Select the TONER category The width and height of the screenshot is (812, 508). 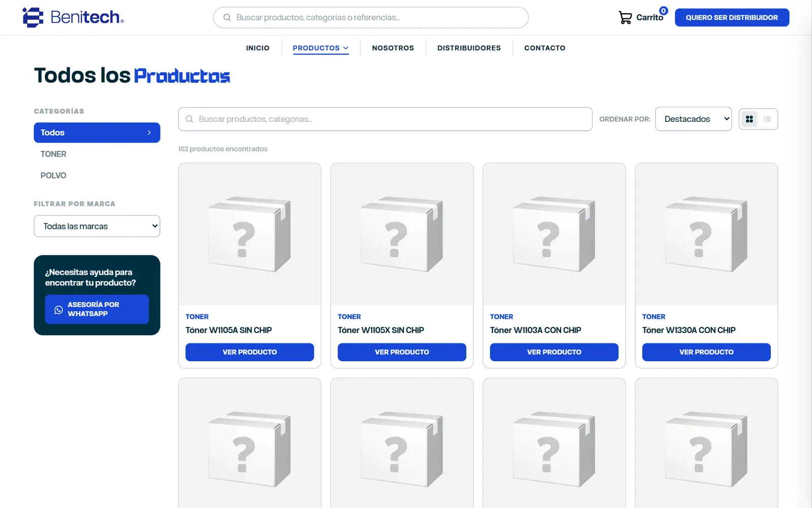[53, 154]
